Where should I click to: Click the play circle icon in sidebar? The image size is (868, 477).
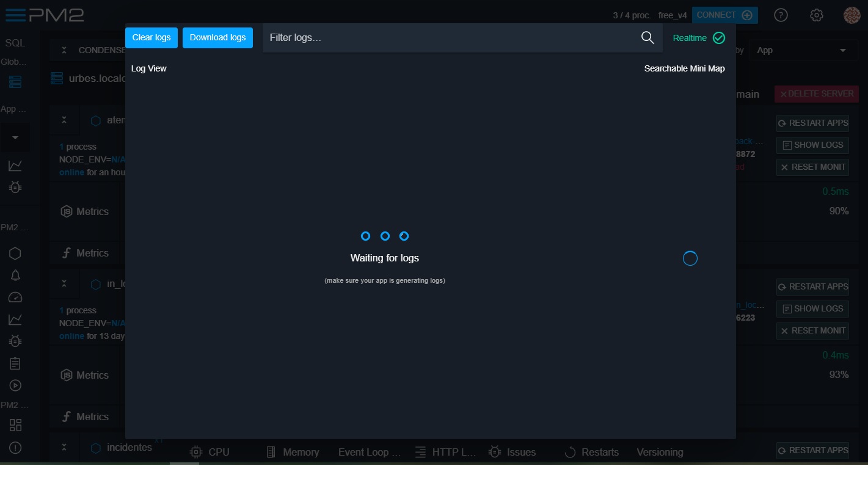click(x=15, y=385)
